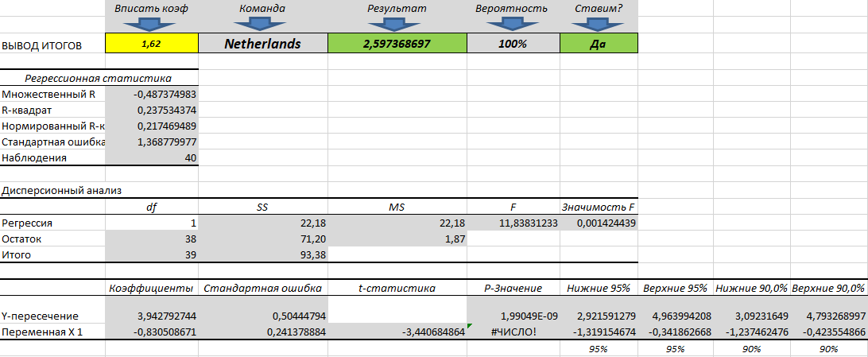This screenshot has height=357, width=868.
Task: Click the 'Верхние 95%' header
Action: (676, 289)
